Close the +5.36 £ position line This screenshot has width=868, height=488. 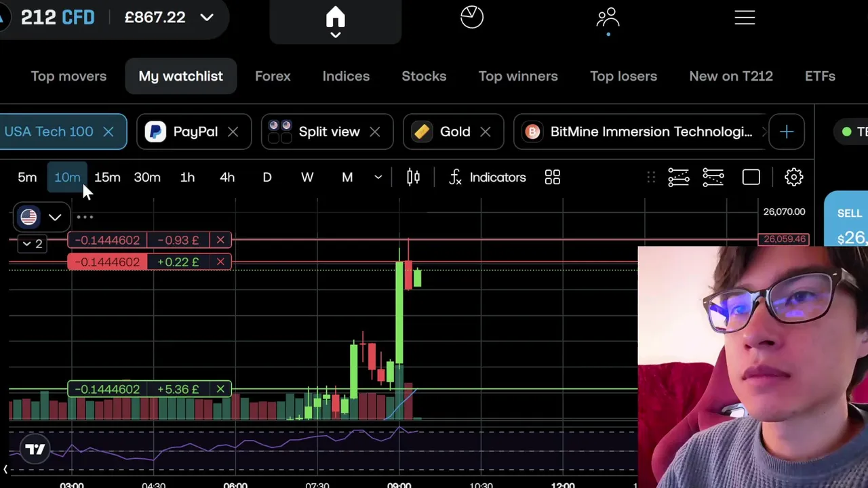(220, 389)
